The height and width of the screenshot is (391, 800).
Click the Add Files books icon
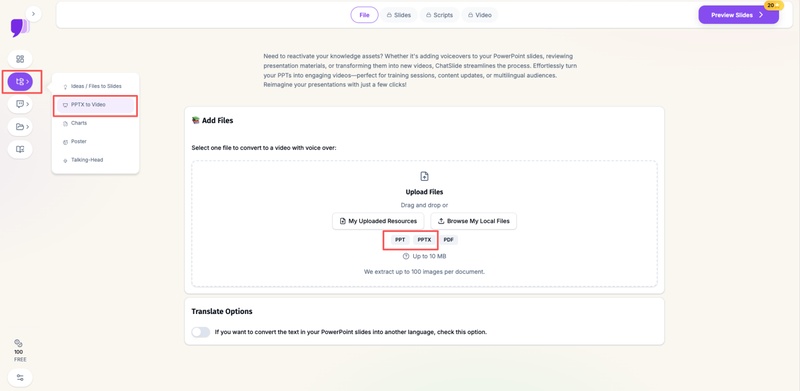pos(195,120)
